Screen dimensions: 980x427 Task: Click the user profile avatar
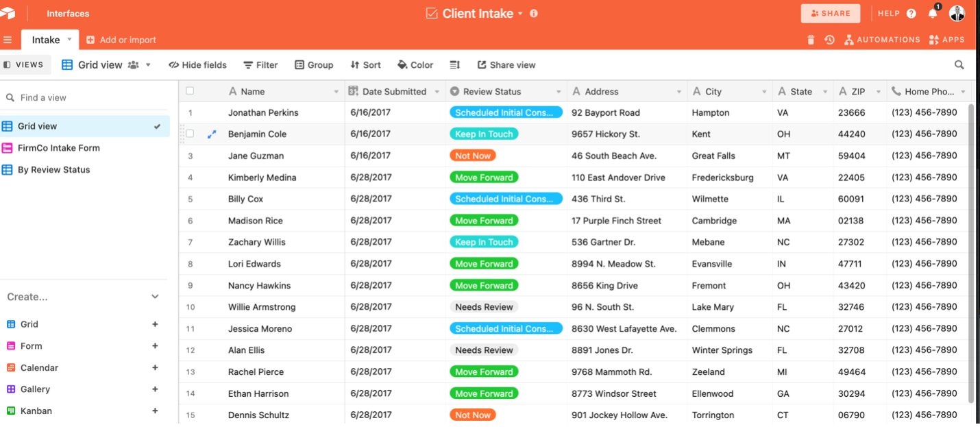[957, 13]
